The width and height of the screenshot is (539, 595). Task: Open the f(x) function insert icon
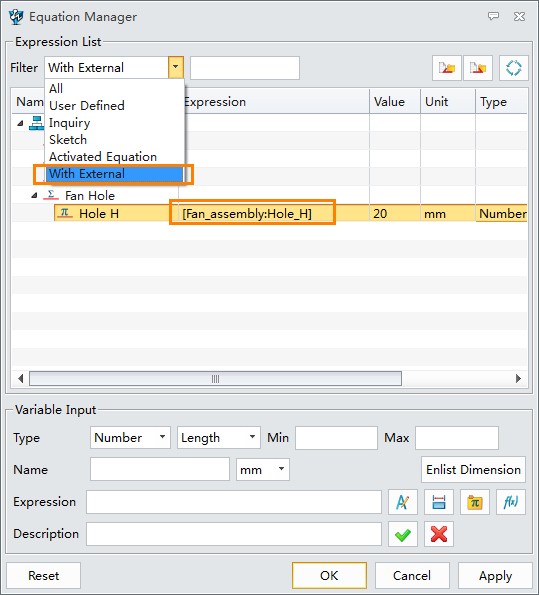tap(511, 502)
